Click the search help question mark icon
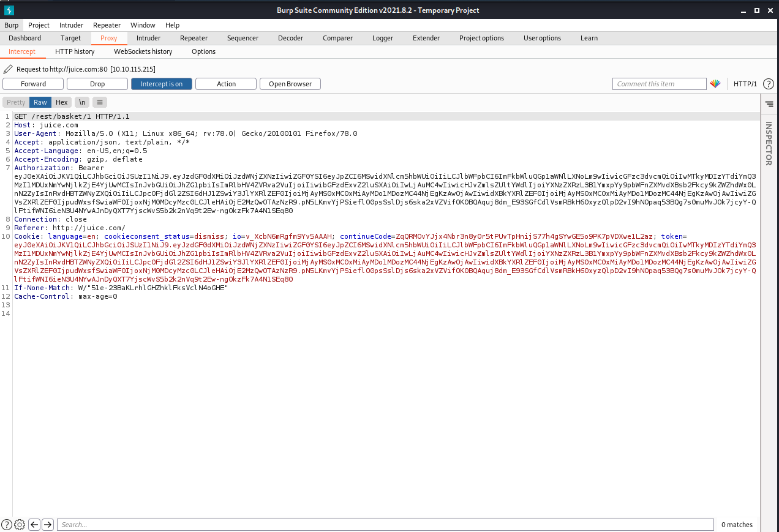 (x=7, y=525)
